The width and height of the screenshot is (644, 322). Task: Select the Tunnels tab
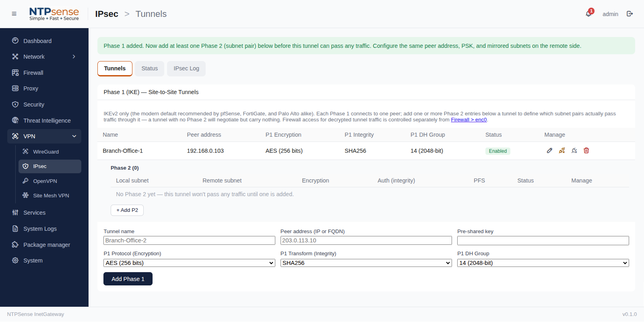[x=115, y=68]
